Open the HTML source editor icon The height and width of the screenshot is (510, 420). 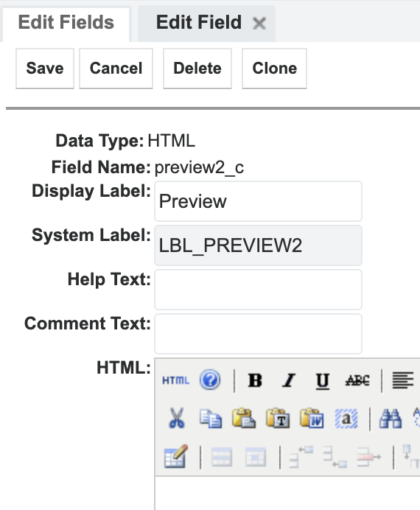175,380
